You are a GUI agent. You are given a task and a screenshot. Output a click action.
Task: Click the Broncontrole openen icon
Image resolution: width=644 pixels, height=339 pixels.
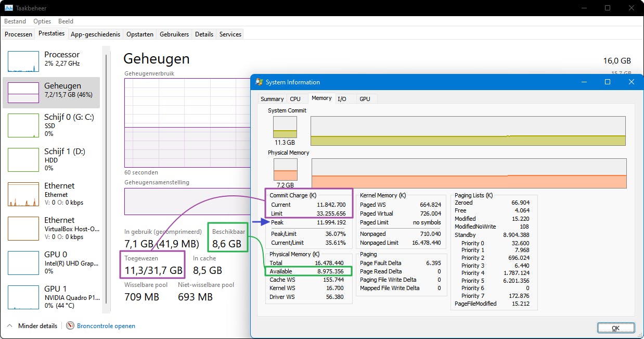[70, 326]
